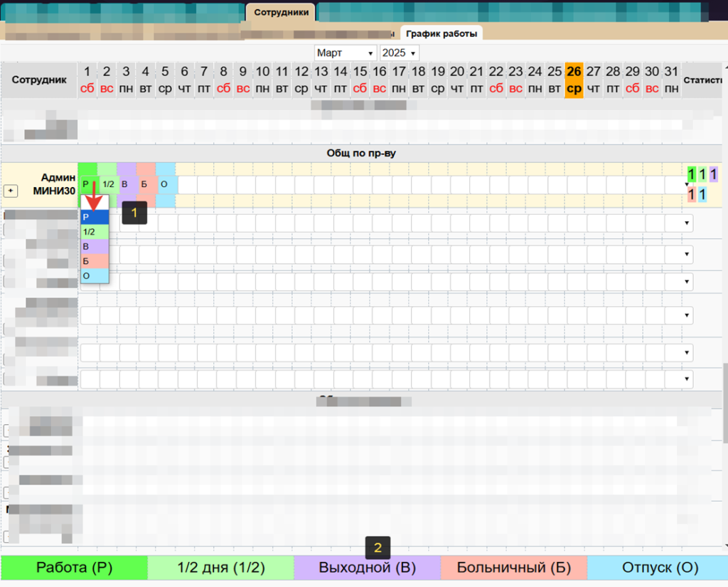Select pink Б option in dropdown list
728x587 pixels.
tap(95, 261)
